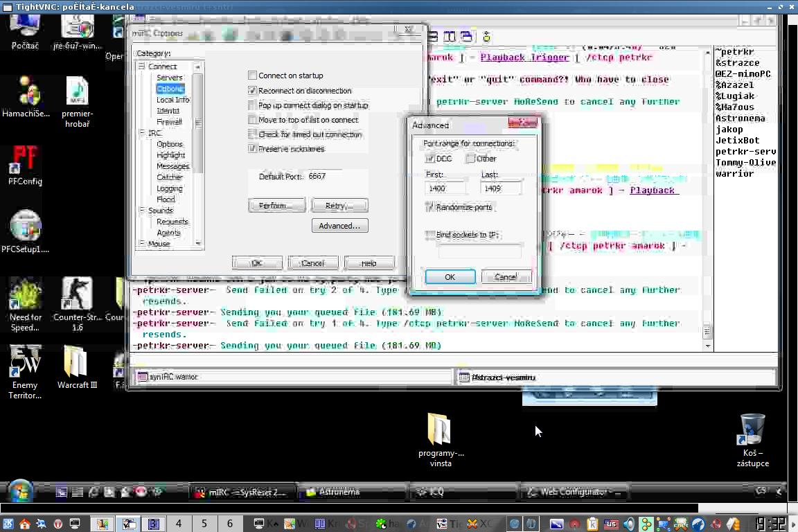Click the yellow About icon in mIRC toolbar
Viewport: 798px width, 532px height.
(x=486, y=37)
